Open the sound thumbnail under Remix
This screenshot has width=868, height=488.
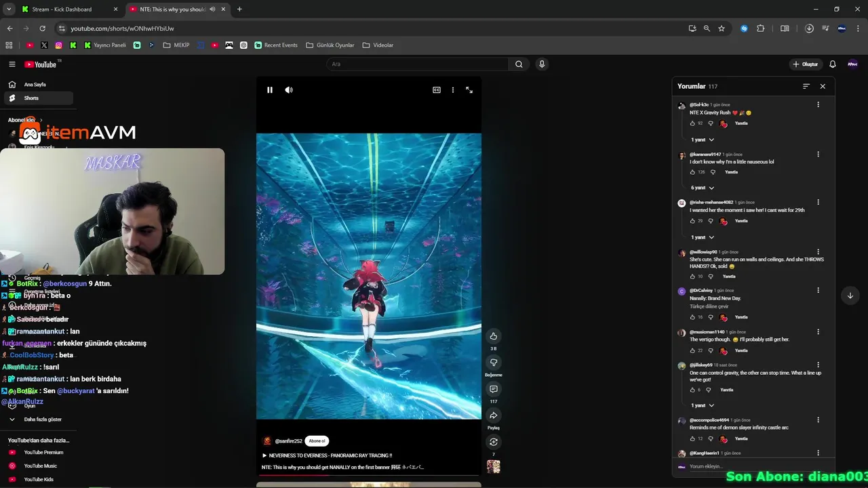(x=494, y=466)
